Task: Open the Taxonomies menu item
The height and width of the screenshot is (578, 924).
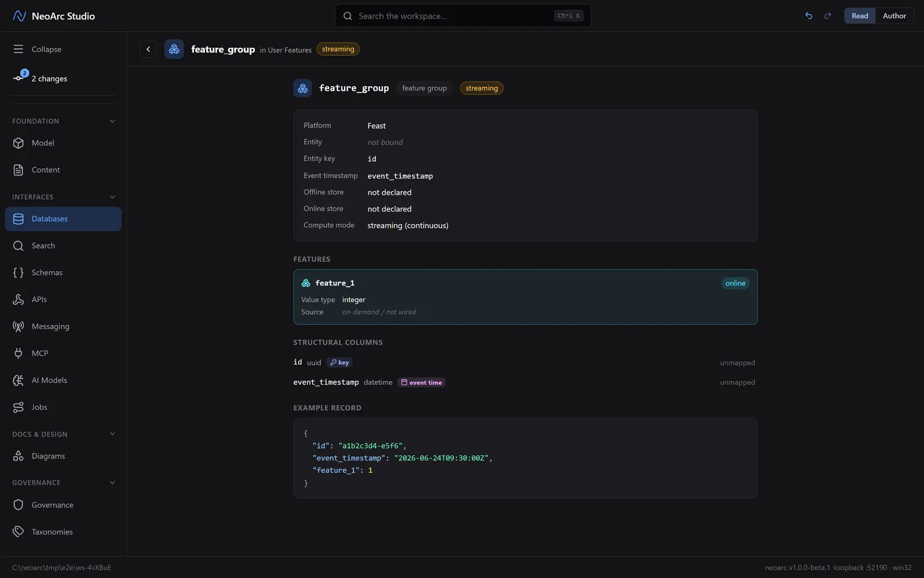Action: [x=63, y=532]
